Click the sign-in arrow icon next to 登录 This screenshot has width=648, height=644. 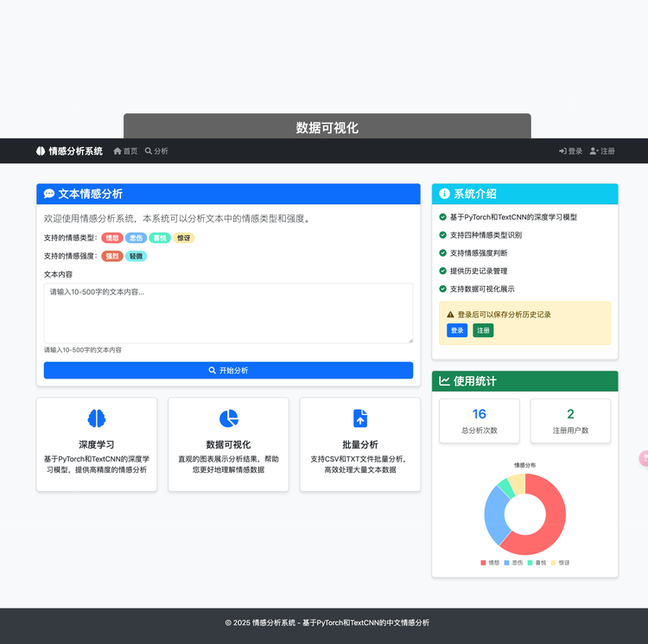coord(562,151)
